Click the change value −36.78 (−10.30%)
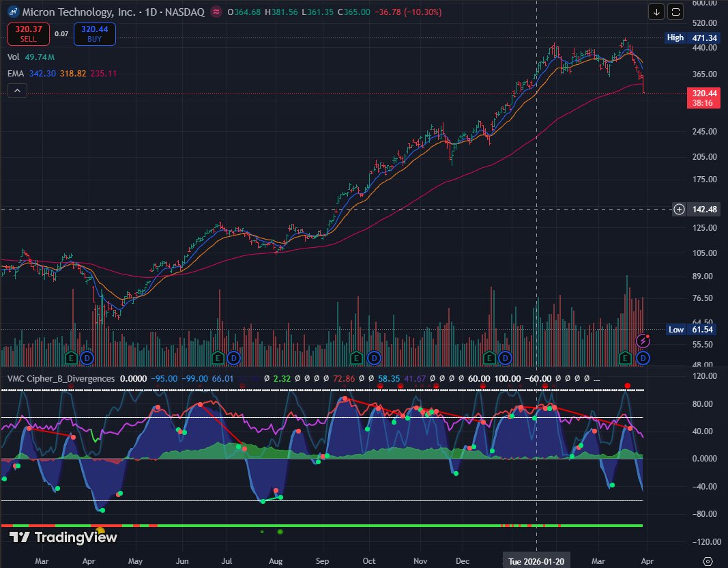This screenshot has width=728, height=568. click(407, 12)
